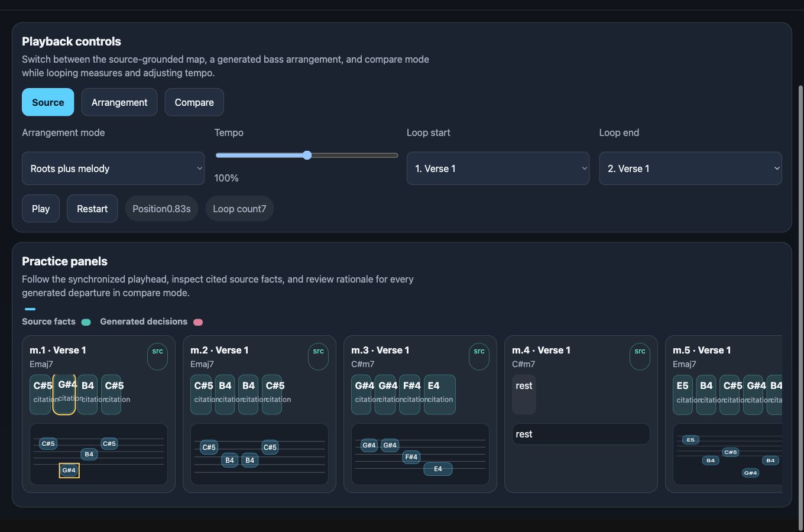Click the src badge on measure 4

640,357
